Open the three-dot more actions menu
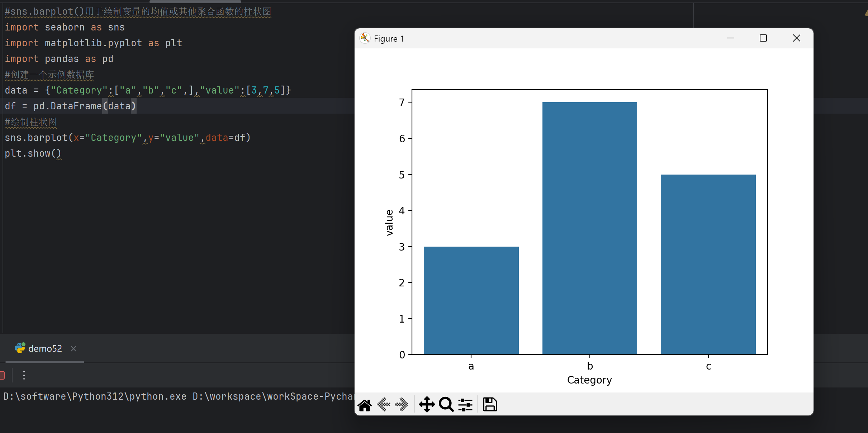 tap(24, 375)
